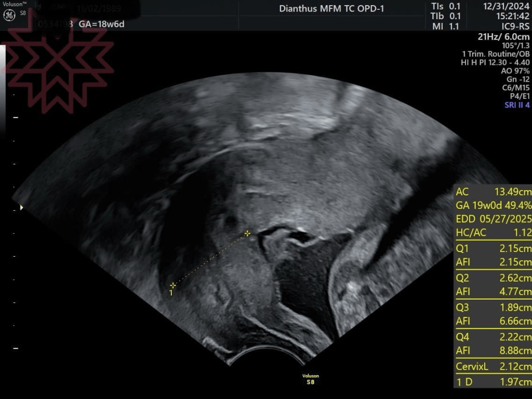Click the AFI 8.88cm total value
The height and width of the screenshot is (399, 532).
(493, 351)
